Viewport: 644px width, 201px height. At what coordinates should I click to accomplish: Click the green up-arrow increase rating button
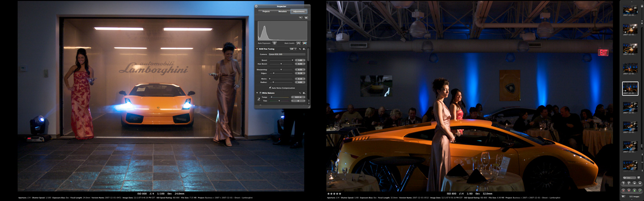coord(634,191)
